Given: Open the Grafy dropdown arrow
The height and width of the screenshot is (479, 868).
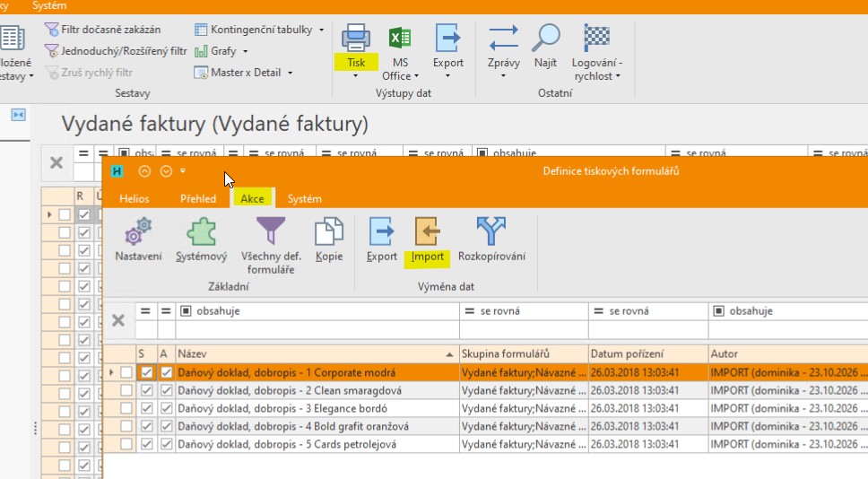Looking at the screenshot, I should [245, 51].
